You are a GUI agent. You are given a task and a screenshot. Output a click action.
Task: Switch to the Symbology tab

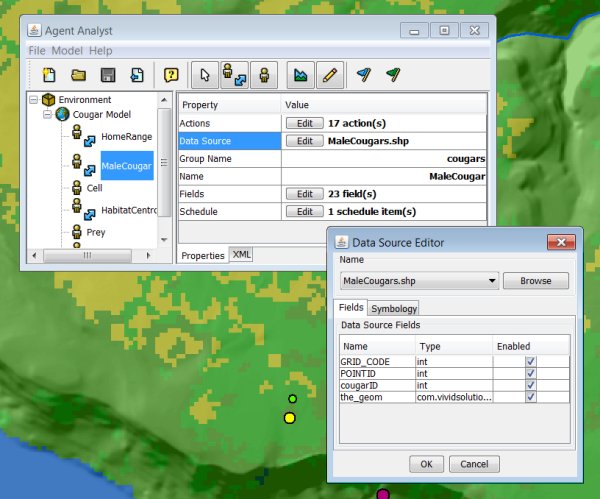click(x=394, y=308)
